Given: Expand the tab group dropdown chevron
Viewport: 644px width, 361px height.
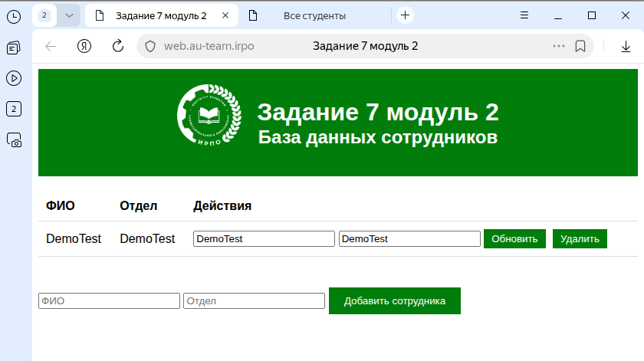Looking at the screenshot, I should click(69, 15).
